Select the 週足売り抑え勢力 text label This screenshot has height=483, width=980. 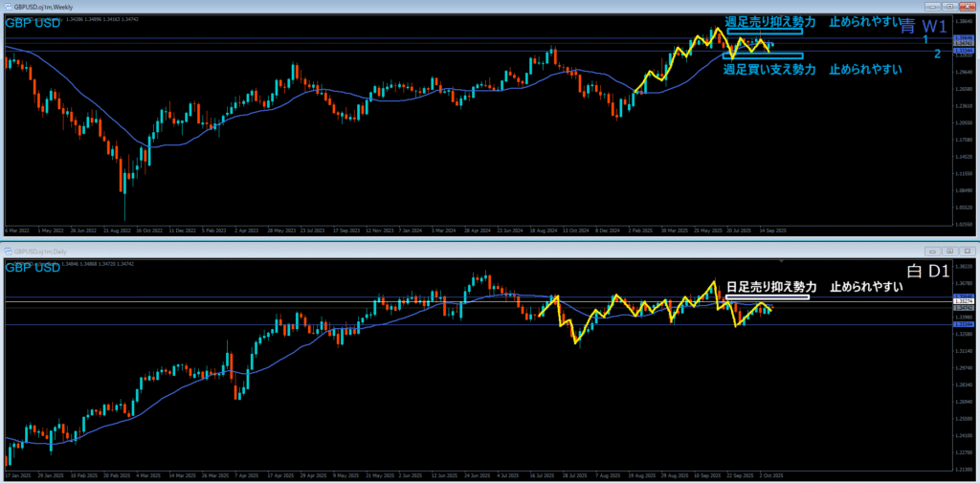770,20
